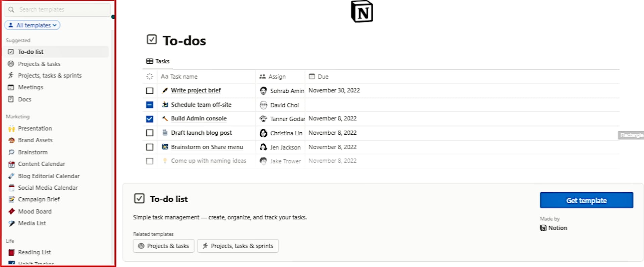
Task: Open the Mood Board template
Action: (x=35, y=211)
